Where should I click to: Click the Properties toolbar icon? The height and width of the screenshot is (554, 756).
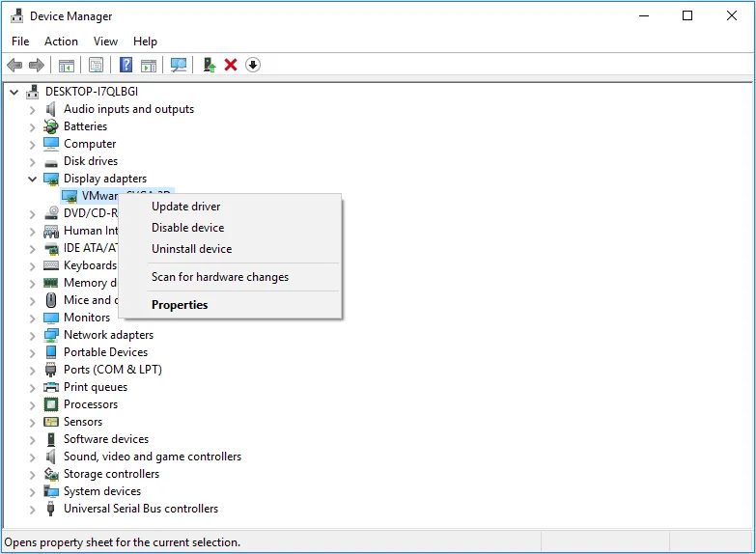(x=96, y=65)
